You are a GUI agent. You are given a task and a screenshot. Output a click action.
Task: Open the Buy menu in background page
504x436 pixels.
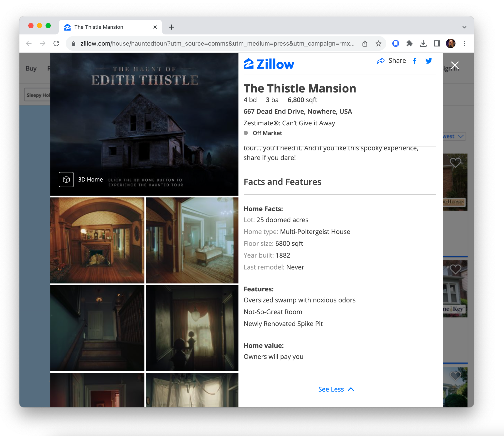tap(31, 68)
